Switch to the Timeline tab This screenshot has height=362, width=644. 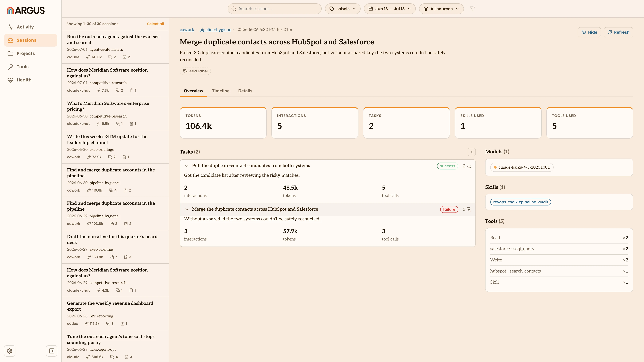(221, 91)
